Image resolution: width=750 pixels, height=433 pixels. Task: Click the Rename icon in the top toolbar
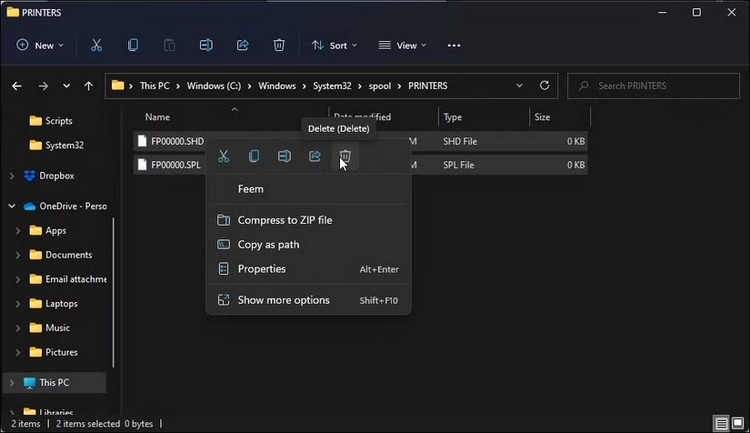tap(206, 45)
